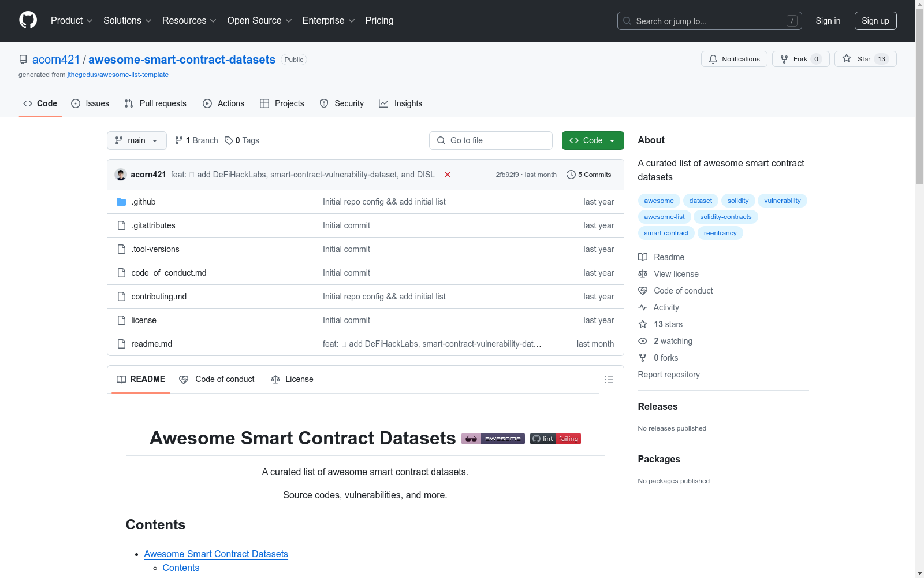Open the acorn421 owner profile link
Viewport: 924px width, 578px height.
(x=56, y=60)
